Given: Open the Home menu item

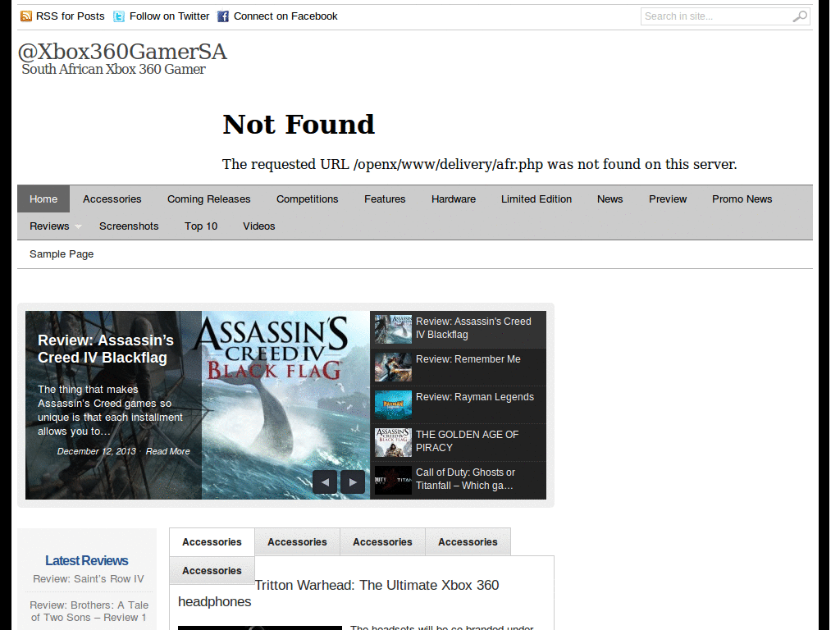Looking at the screenshot, I should coord(43,199).
